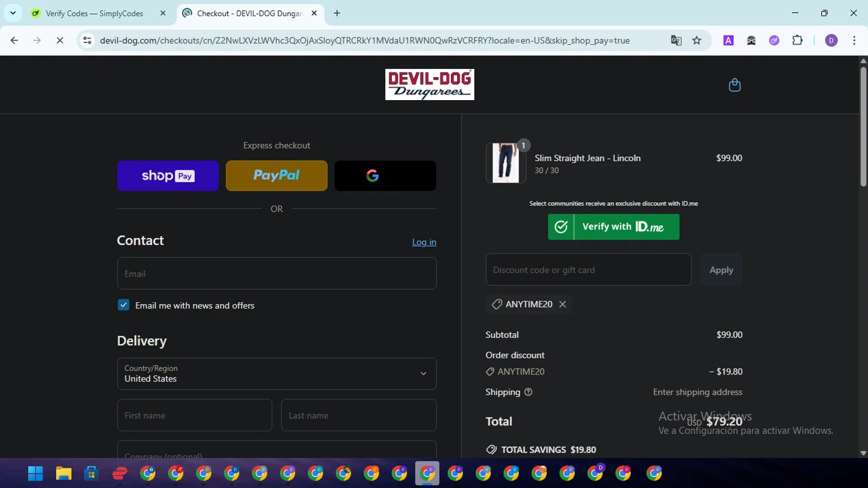Open the Chrome extensions puzzle icon
The width and height of the screenshot is (868, 488).
797,41
